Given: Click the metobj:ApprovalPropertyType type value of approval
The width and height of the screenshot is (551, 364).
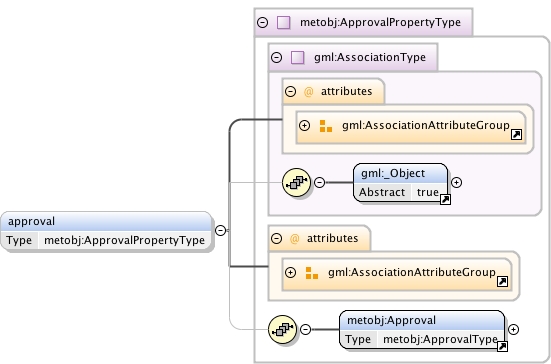Looking at the screenshot, I should click(124, 240).
